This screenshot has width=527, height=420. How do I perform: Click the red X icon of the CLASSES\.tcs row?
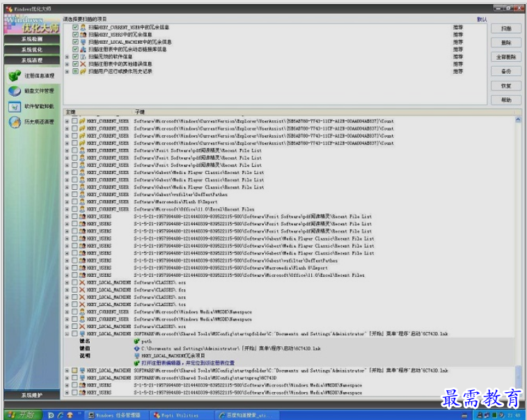[82, 305]
